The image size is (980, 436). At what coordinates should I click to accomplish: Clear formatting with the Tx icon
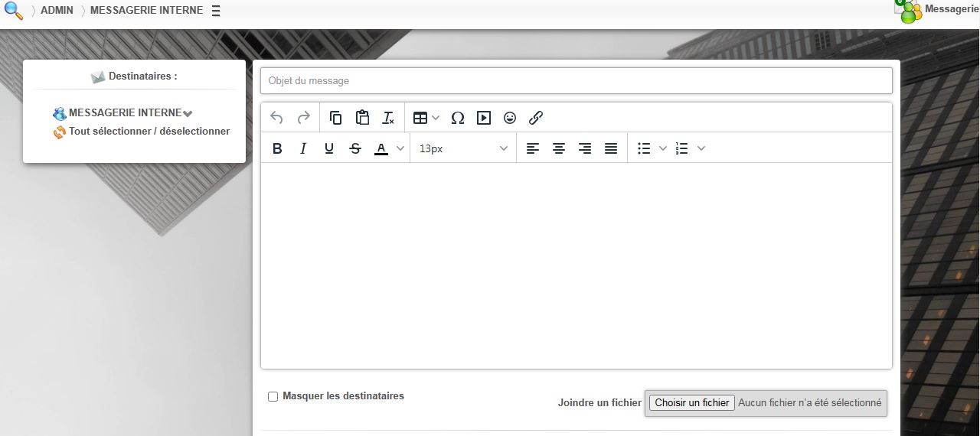click(x=388, y=118)
